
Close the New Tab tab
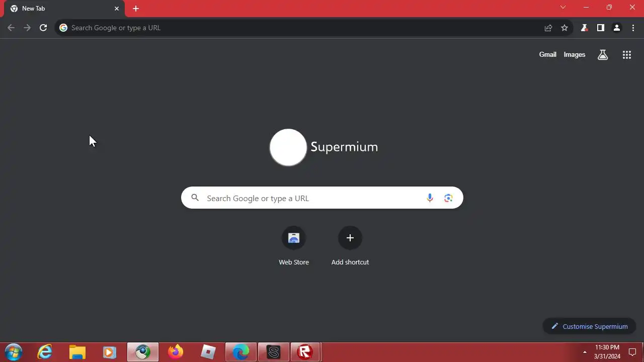117,9
